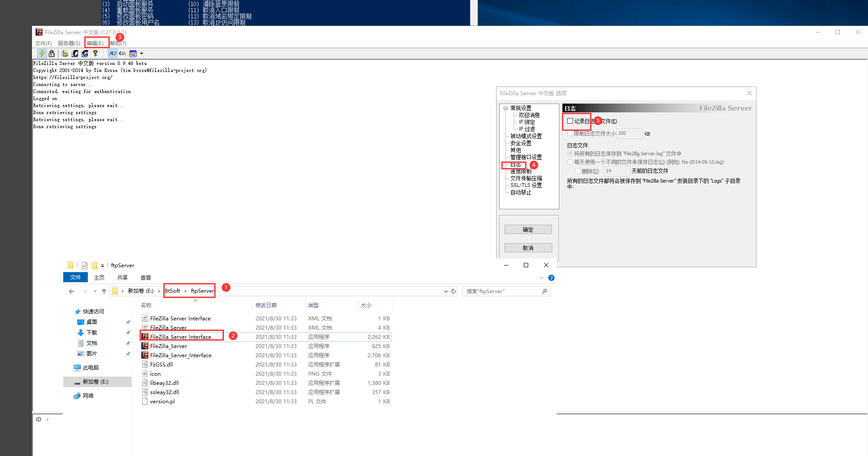This screenshot has width=868, height=456.
Task: Click the 取消 button in options dialog
Action: point(528,248)
